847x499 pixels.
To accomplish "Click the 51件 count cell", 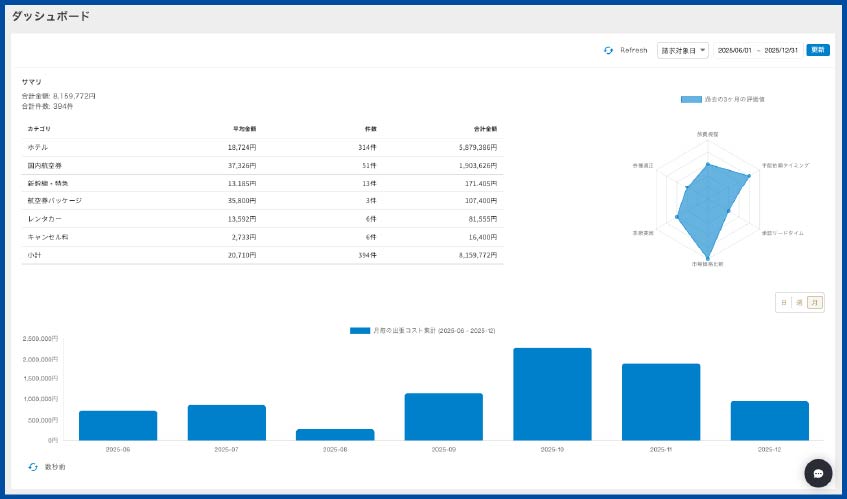I will [369, 165].
